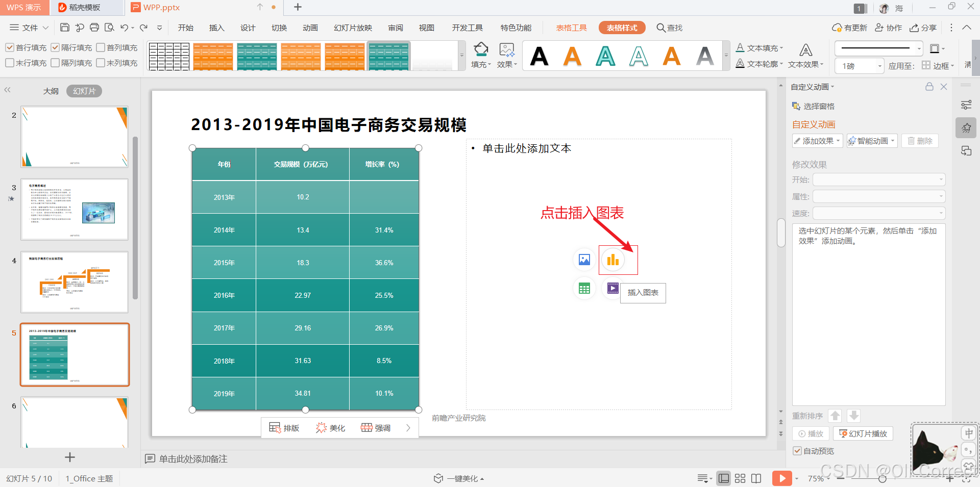Start slideshow from orange play button
The height and width of the screenshot is (487, 980).
(x=782, y=478)
